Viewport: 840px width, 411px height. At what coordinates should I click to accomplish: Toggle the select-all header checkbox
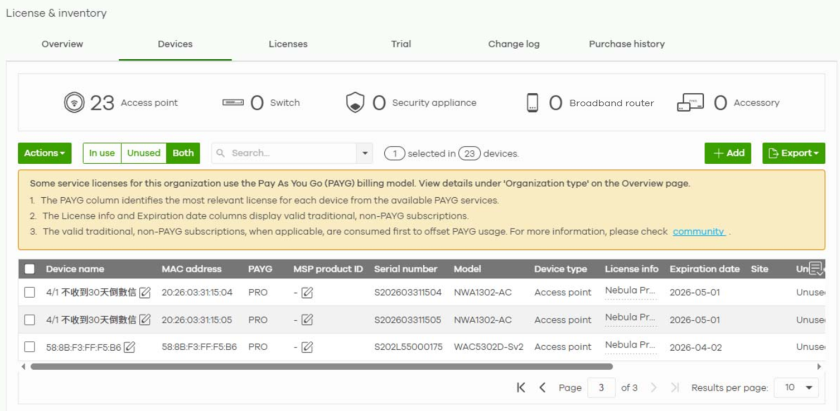tap(30, 269)
